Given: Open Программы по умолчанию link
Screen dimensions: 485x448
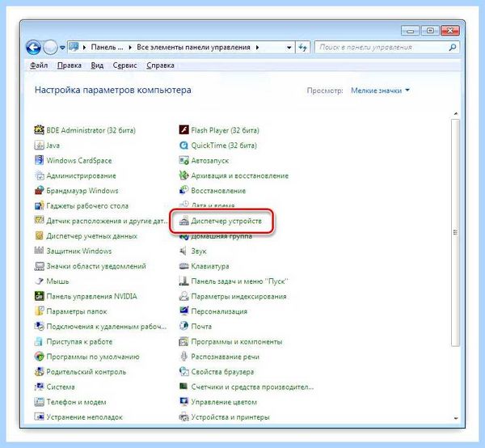Looking at the screenshot, I should click(x=93, y=357).
